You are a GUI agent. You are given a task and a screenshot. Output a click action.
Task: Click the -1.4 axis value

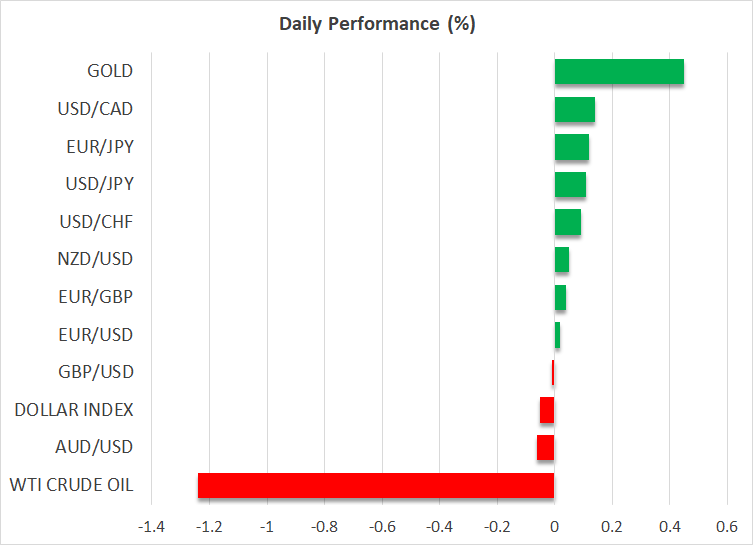(150, 526)
